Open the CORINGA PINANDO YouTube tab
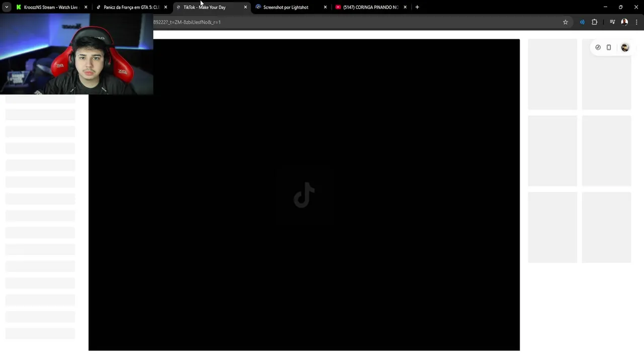The height and width of the screenshot is (362, 644). (371, 7)
